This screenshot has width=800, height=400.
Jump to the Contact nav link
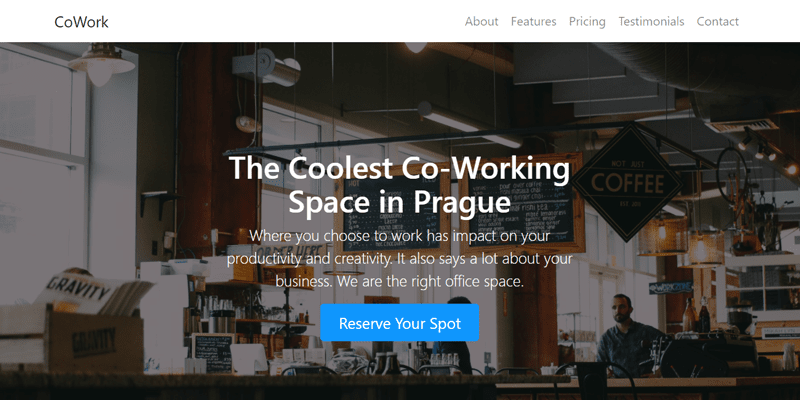tap(717, 21)
